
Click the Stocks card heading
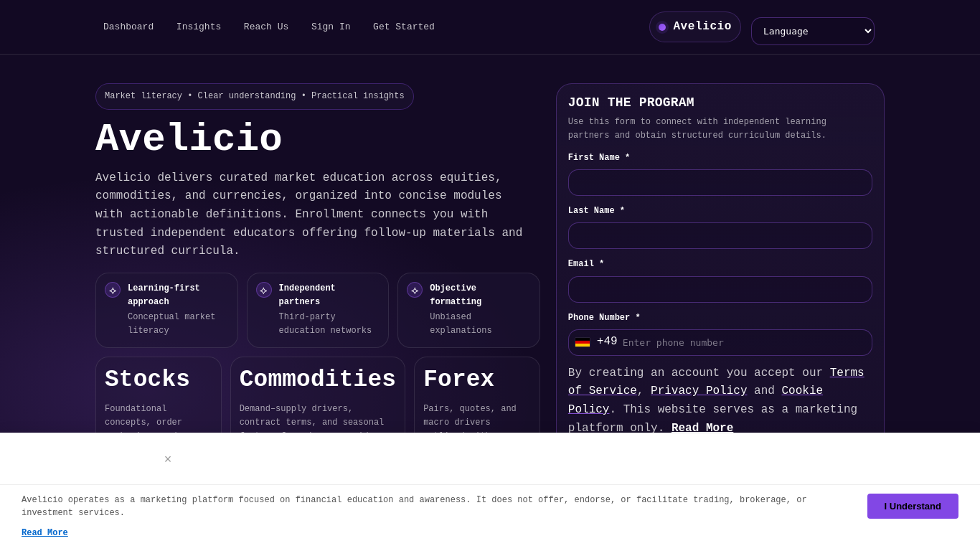(x=147, y=380)
